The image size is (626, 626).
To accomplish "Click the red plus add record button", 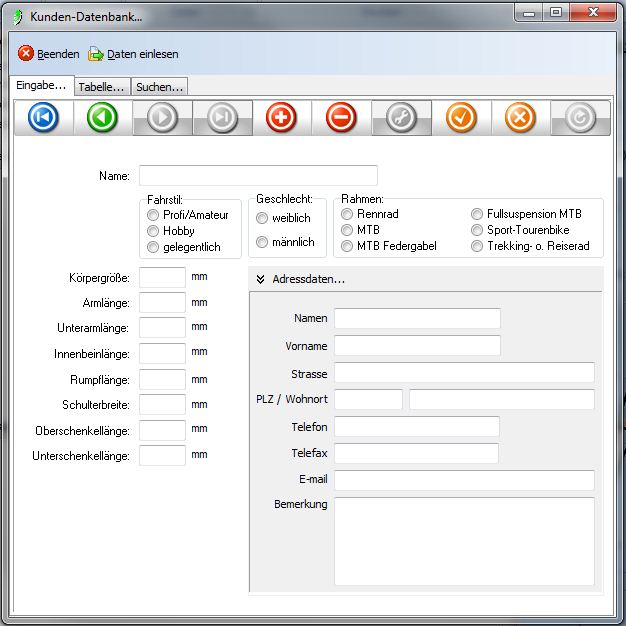I will pos(281,119).
